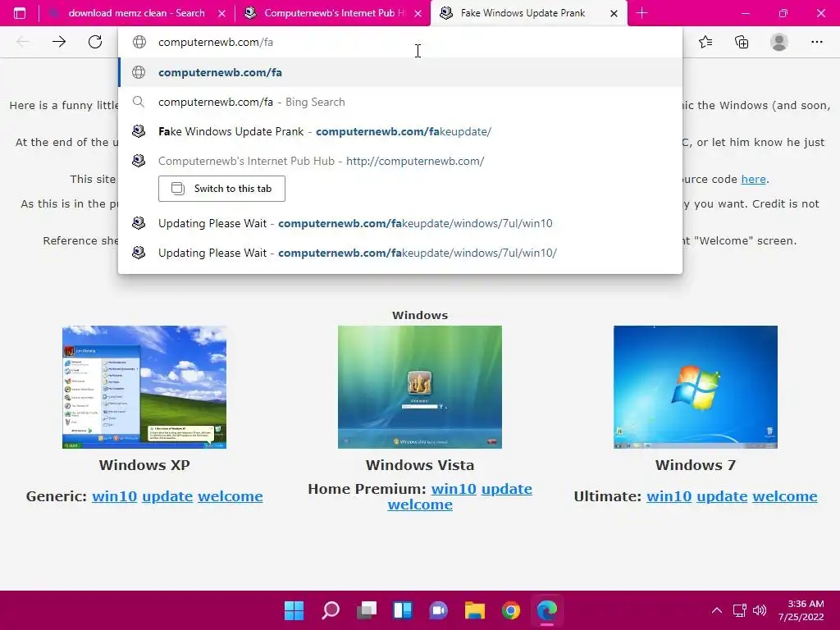Viewport: 840px width, 630px height.
Task: Open Vista Home Premium update link
Action: click(x=507, y=489)
